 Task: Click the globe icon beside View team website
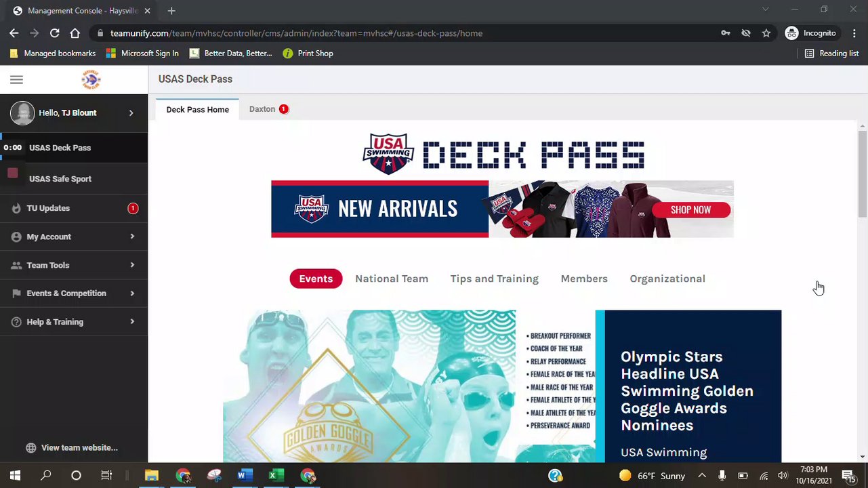[x=30, y=448]
